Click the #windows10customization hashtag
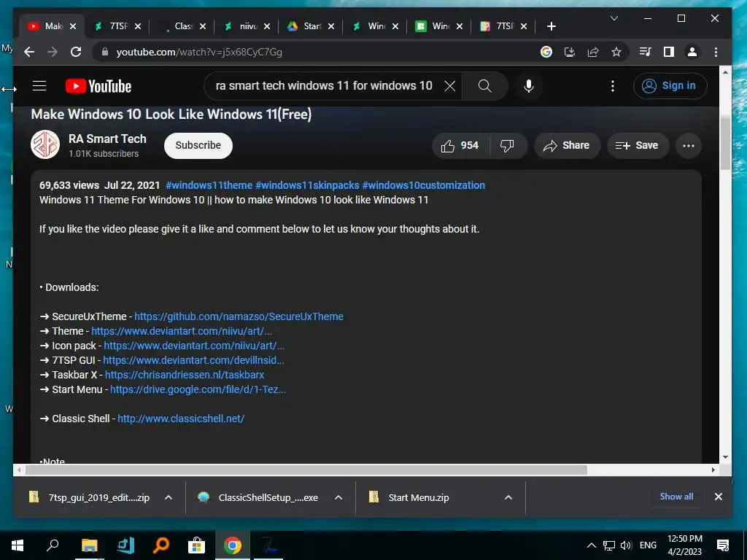 423,185
